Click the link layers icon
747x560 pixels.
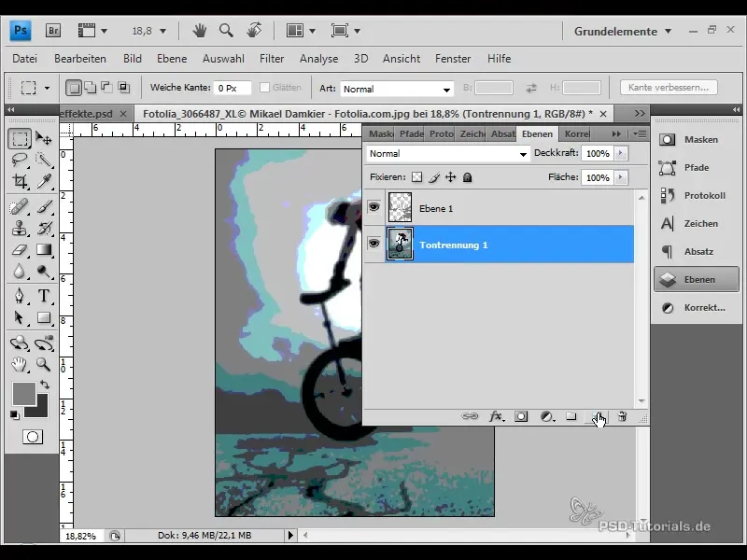pos(470,416)
